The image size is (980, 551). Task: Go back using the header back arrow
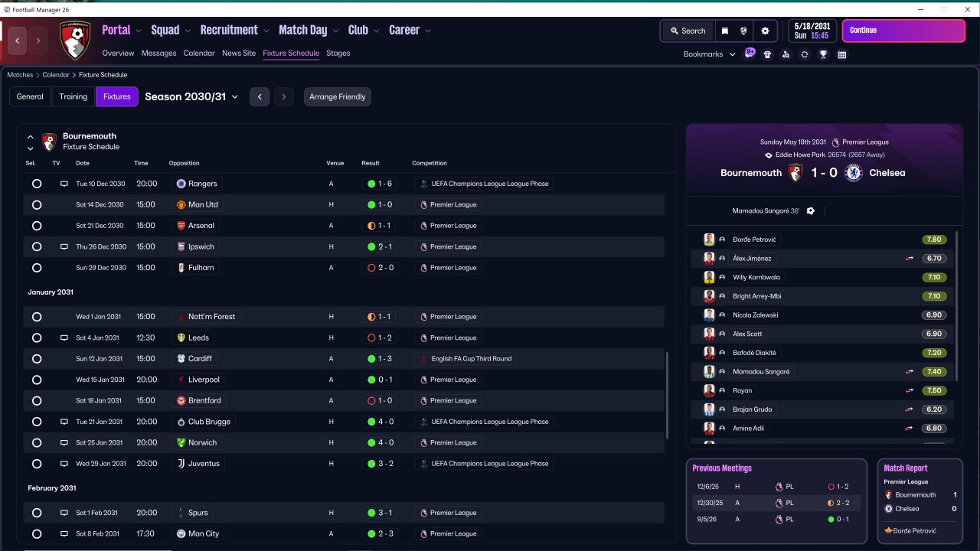[x=18, y=41]
